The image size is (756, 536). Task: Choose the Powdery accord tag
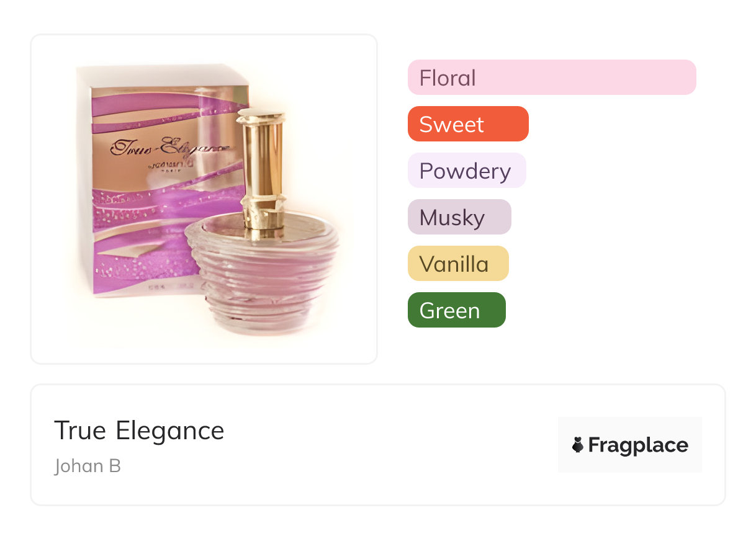point(466,171)
